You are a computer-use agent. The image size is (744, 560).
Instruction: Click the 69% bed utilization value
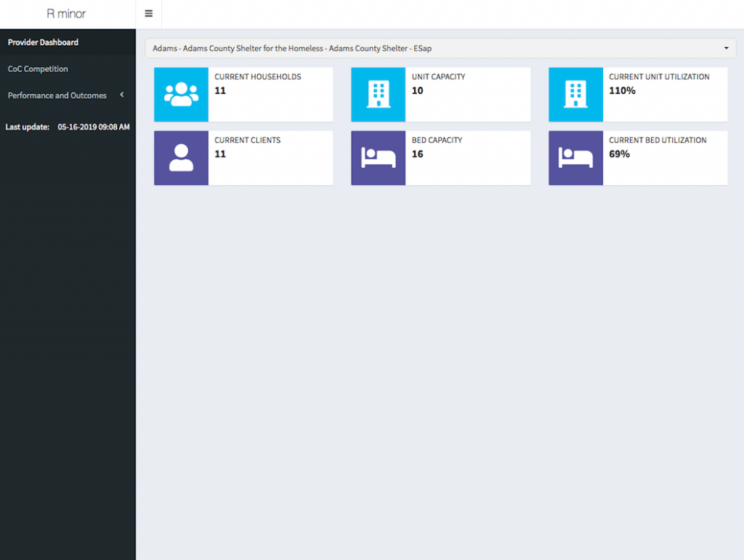coord(619,154)
